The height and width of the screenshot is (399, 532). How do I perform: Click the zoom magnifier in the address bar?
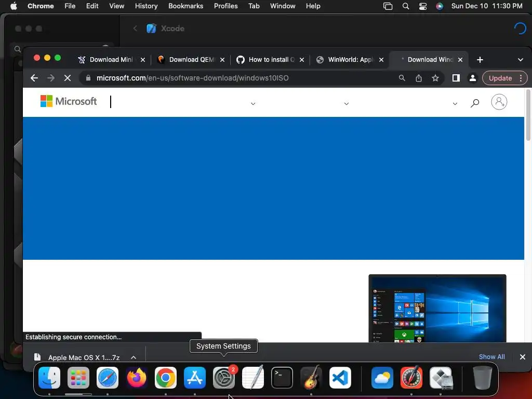(402, 78)
